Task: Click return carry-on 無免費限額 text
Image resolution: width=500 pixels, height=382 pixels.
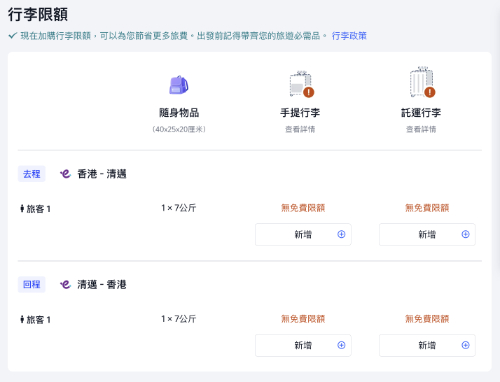Action: (x=303, y=319)
